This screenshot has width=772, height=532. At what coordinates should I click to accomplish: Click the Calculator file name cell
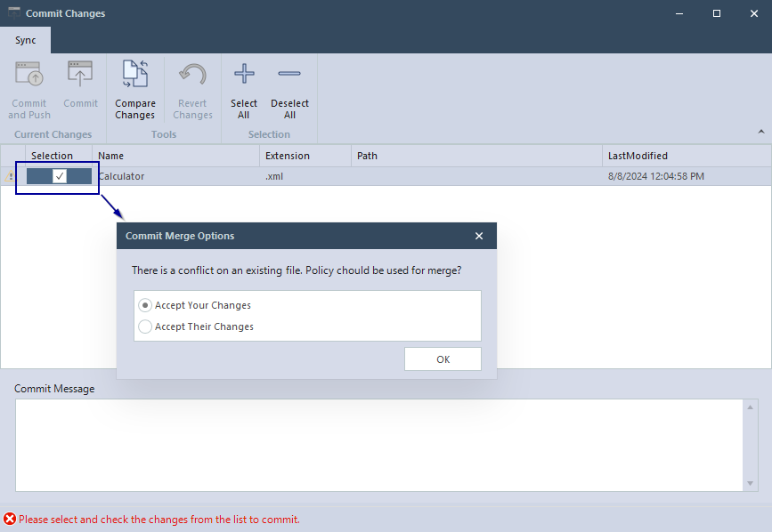point(175,176)
